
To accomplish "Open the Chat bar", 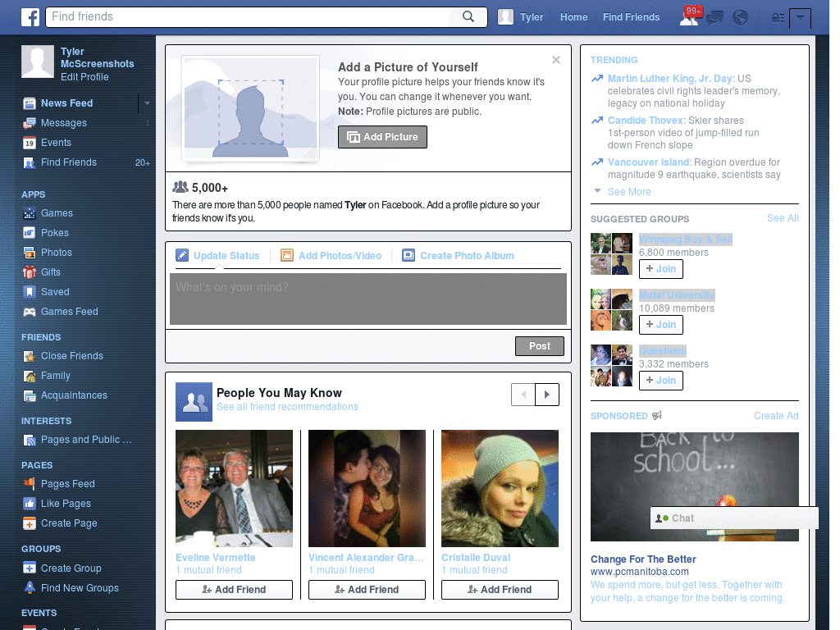I will point(734,518).
